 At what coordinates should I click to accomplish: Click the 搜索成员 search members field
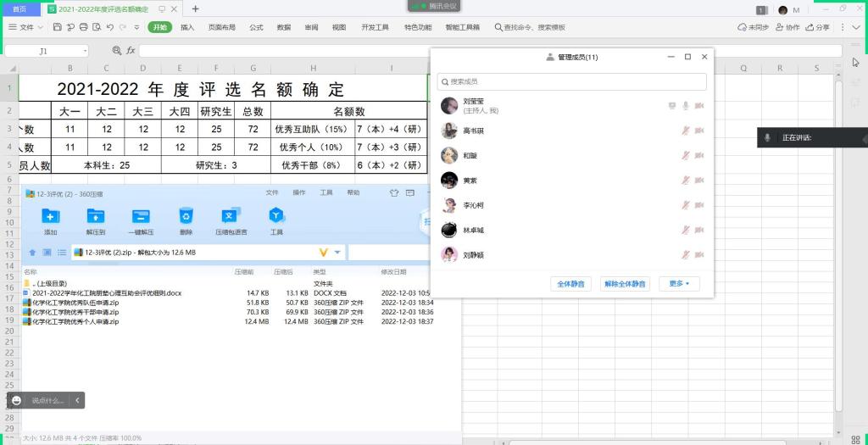point(572,81)
